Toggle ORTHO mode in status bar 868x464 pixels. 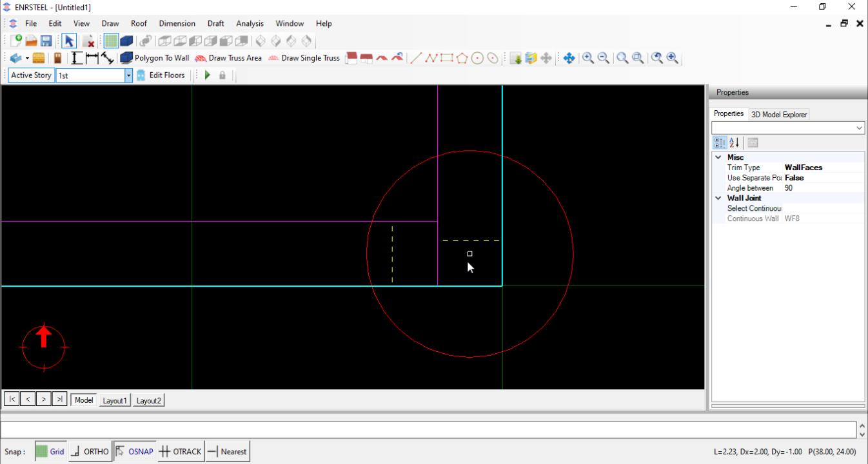click(x=90, y=452)
